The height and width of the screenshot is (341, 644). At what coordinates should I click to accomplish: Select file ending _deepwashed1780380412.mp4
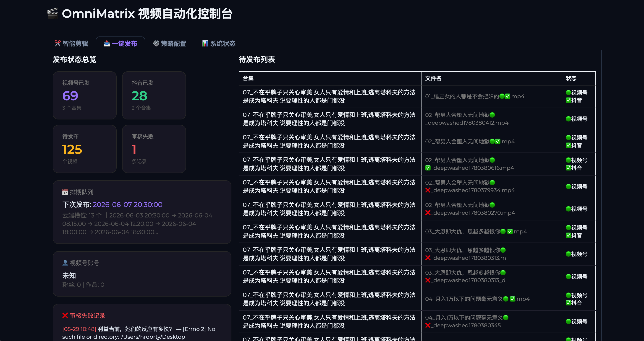tap(467, 119)
